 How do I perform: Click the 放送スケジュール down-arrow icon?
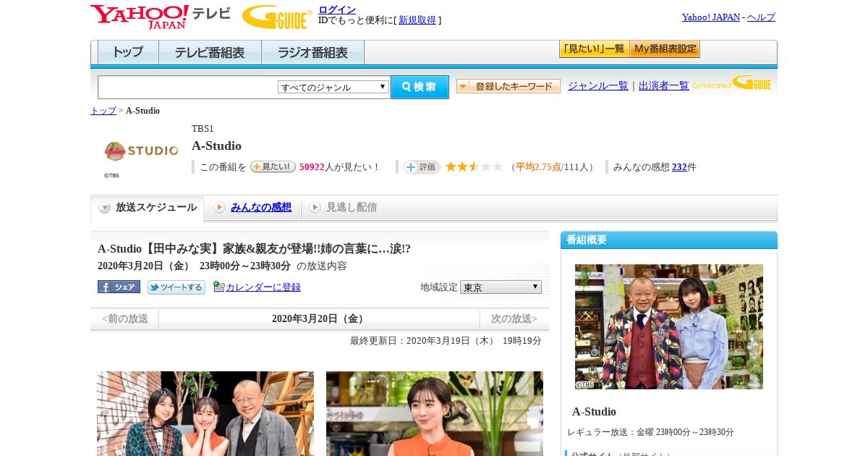pyautogui.click(x=105, y=208)
